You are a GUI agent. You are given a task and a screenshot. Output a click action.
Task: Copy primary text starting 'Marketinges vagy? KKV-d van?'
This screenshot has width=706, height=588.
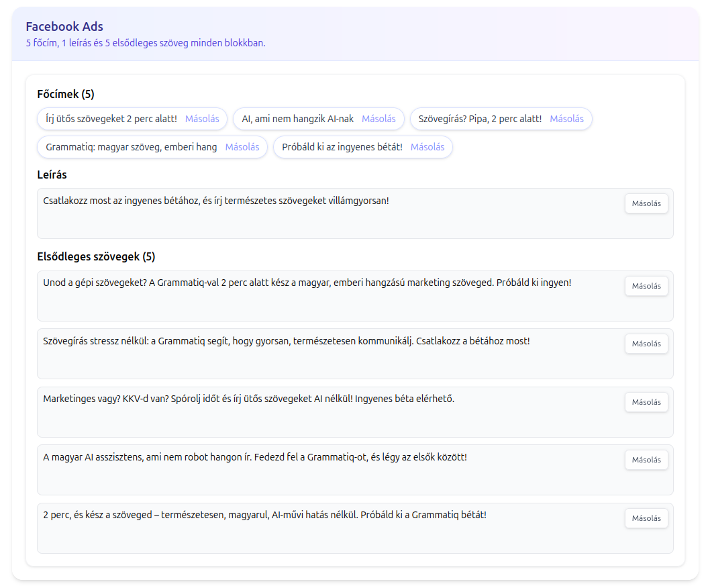646,402
